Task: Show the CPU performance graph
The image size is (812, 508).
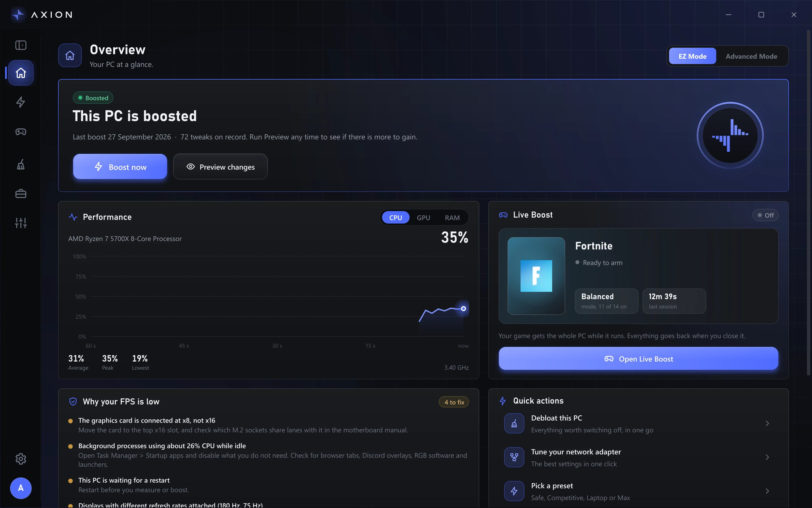Action: point(395,218)
